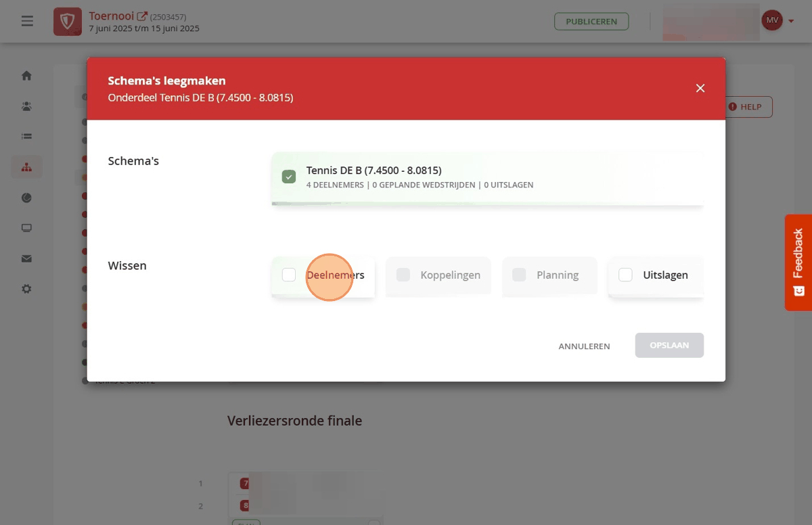Open the pie chart icon in sidebar
The image size is (812, 525).
pyautogui.click(x=26, y=198)
